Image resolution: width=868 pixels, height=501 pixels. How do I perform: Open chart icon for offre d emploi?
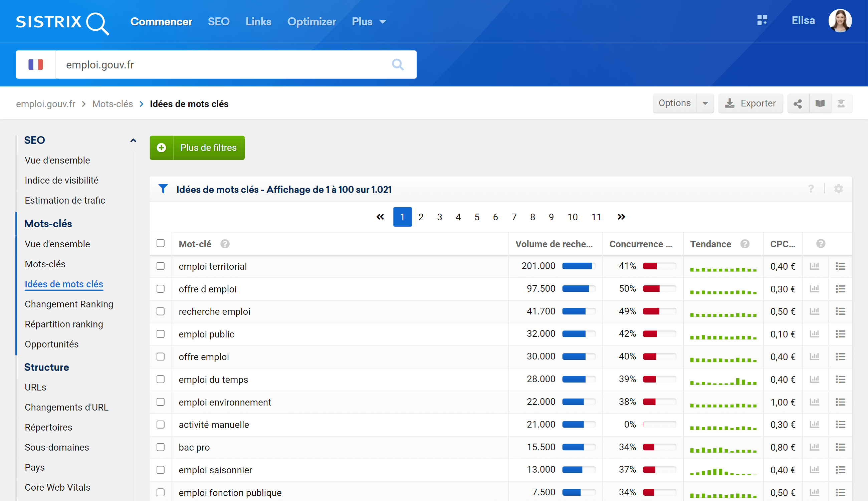click(814, 289)
